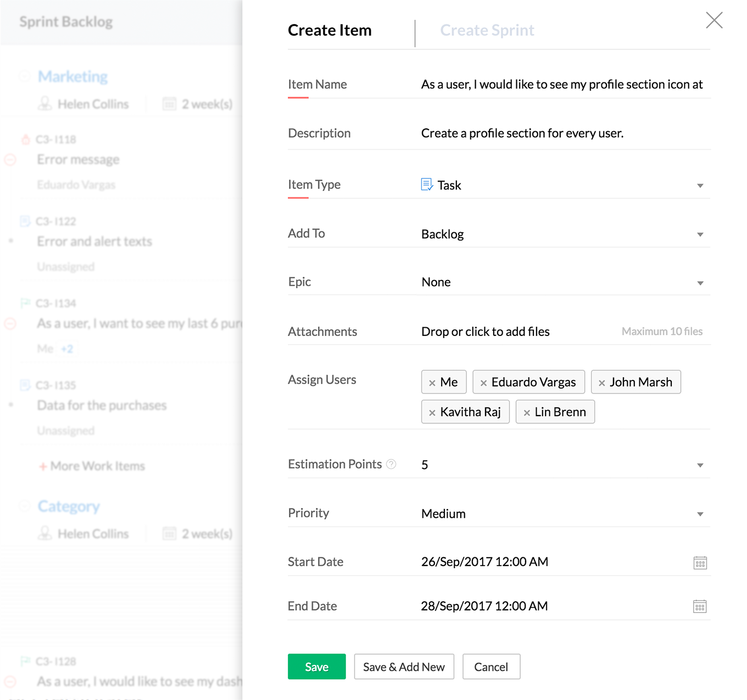Close the Create Item panel
This screenshot has width=747, height=700.
[714, 20]
